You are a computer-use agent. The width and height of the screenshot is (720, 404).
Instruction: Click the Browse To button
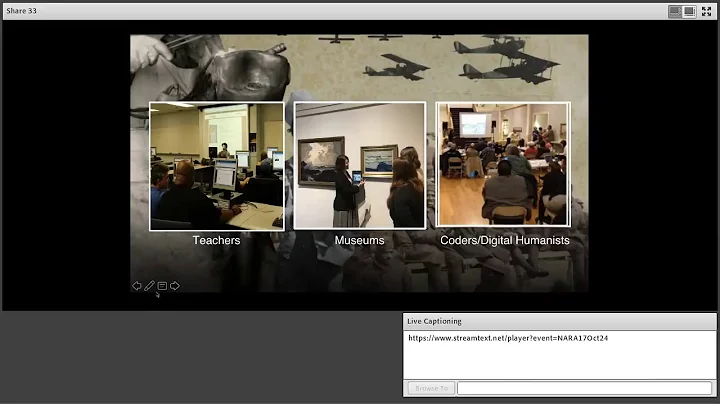pos(431,388)
